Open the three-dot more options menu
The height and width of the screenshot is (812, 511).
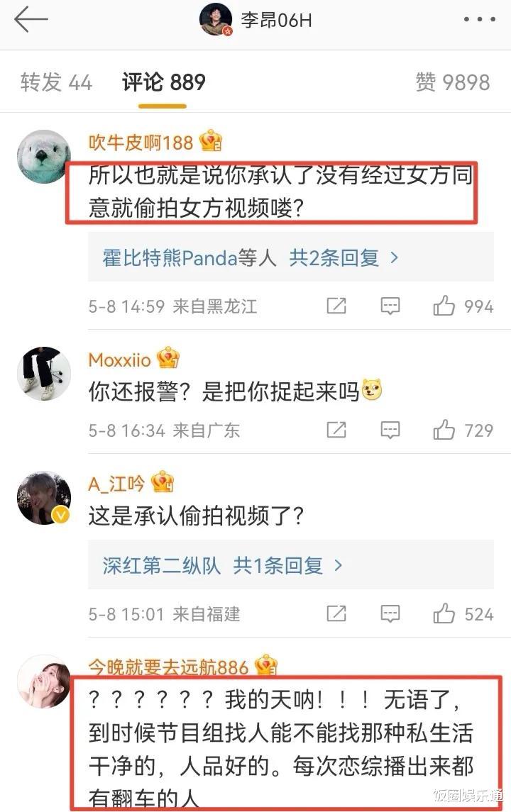(479, 20)
